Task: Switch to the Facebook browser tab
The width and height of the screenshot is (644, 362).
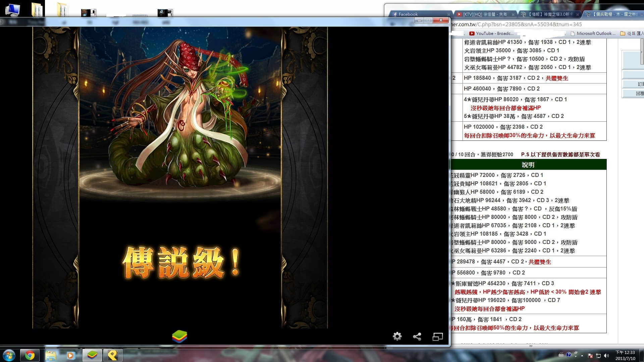Action: pos(408,14)
